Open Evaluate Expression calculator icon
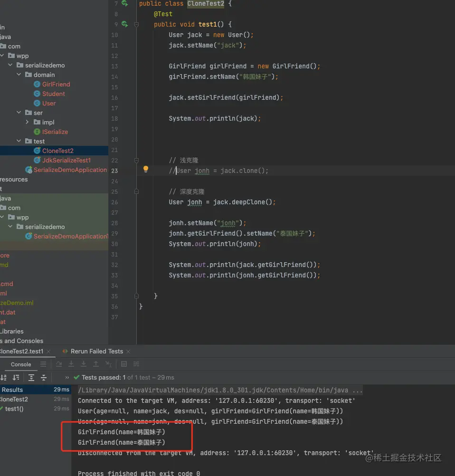455x476 pixels. 124,364
